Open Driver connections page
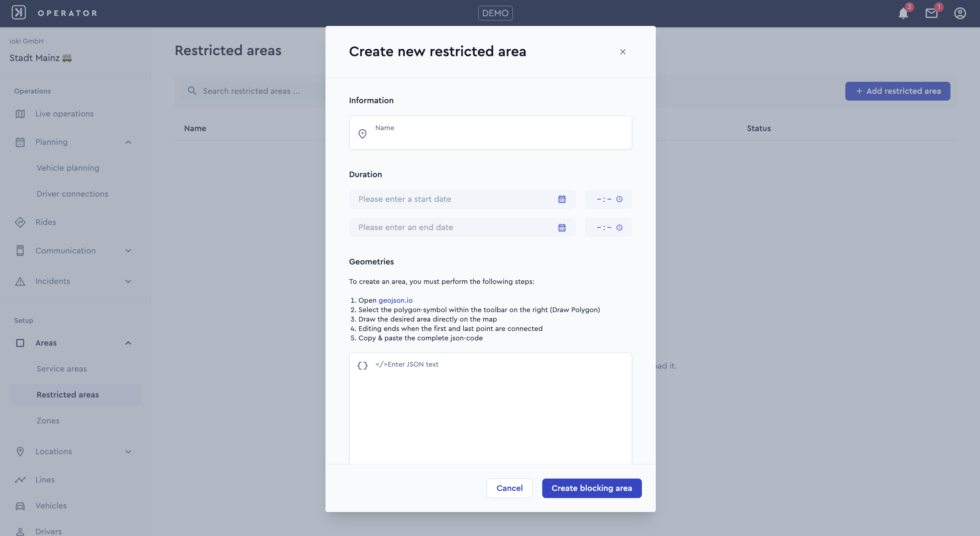The height and width of the screenshot is (536, 980). (72, 194)
